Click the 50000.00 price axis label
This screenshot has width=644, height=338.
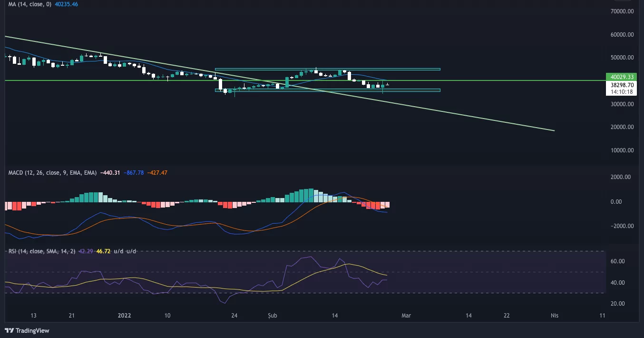click(x=622, y=58)
